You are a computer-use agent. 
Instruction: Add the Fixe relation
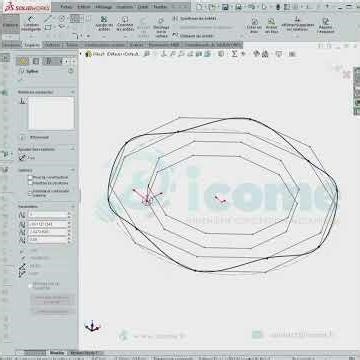[x=27, y=158]
